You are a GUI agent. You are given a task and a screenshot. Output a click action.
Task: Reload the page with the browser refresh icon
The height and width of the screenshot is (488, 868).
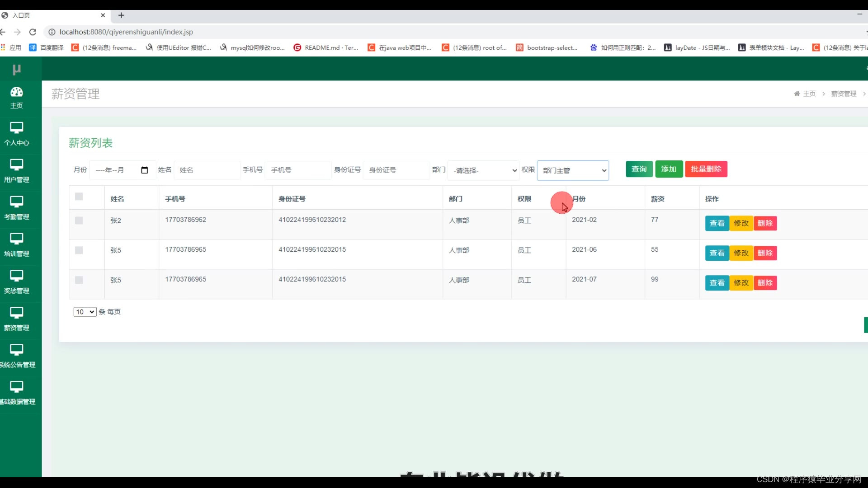point(33,32)
